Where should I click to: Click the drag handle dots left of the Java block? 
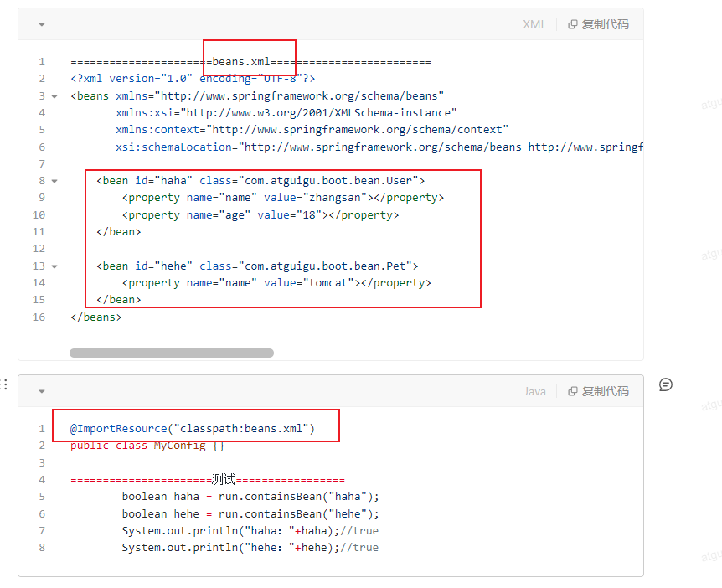click(4, 384)
